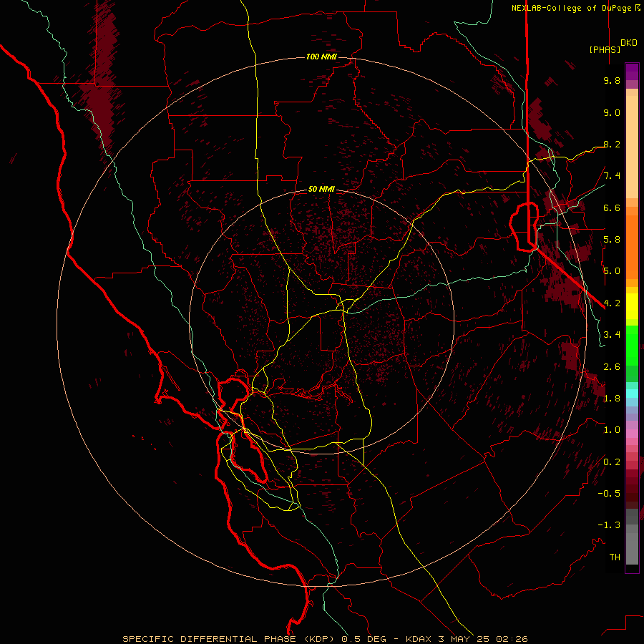Click the -0.5 legend value

609,494
